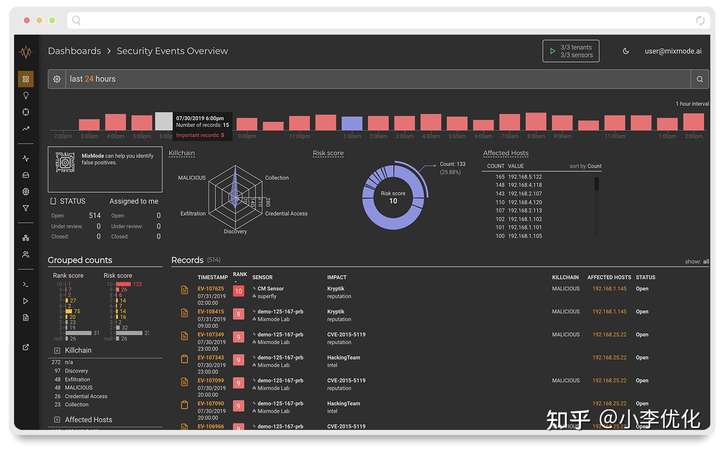Click the MixMode false positives QR-style icon

coord(65,162)
